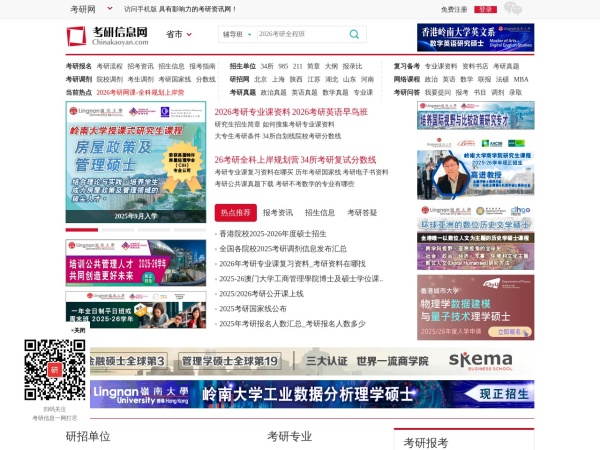Open 全国各院校2025考研调剂信息发布汇总 article
The image size is (600, 450).
coord(283,249)
